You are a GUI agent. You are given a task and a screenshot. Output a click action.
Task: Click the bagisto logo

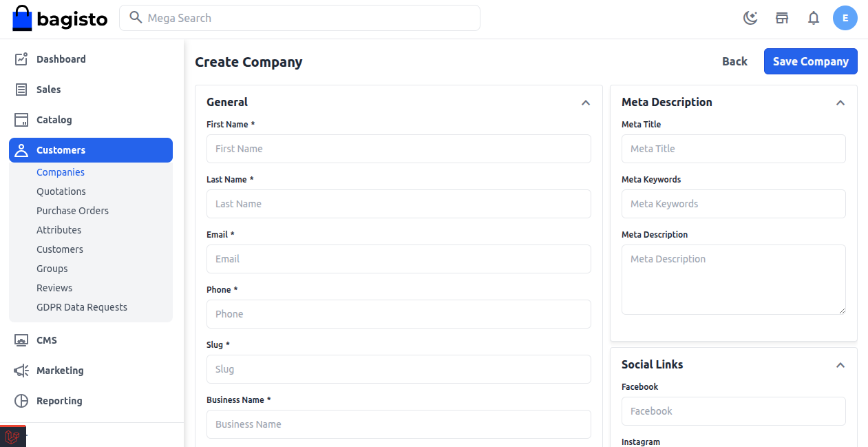coord(60,19)
